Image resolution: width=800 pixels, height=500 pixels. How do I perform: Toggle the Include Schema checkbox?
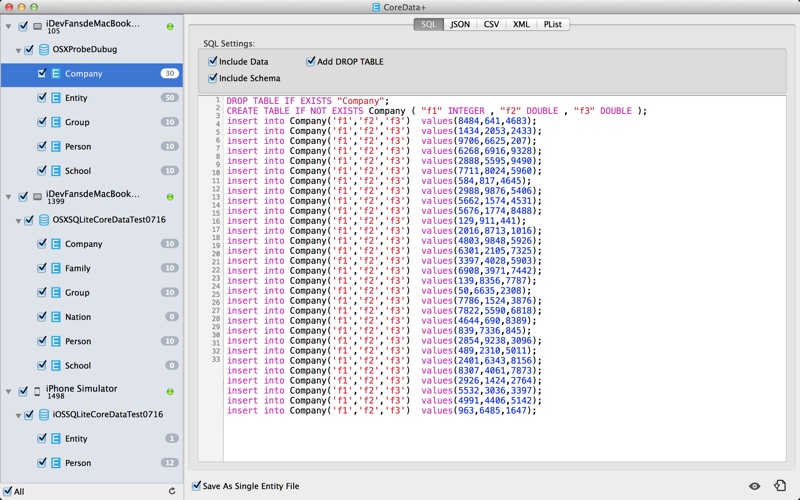click(x=213, y=78)
